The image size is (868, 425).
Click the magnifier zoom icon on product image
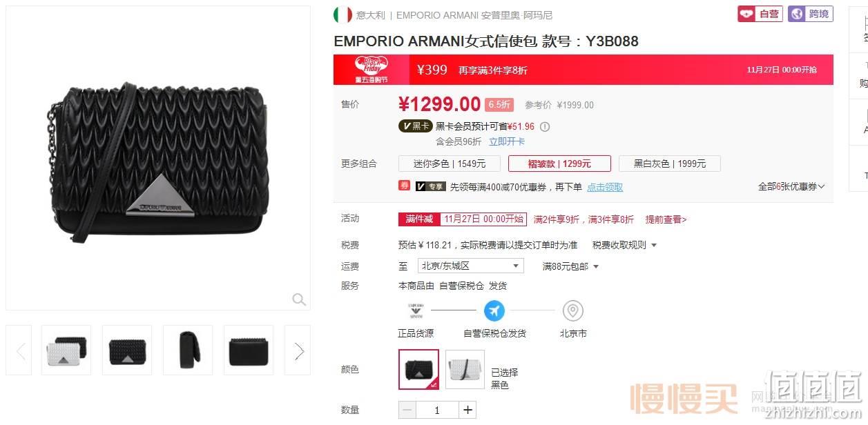(299, 299)
